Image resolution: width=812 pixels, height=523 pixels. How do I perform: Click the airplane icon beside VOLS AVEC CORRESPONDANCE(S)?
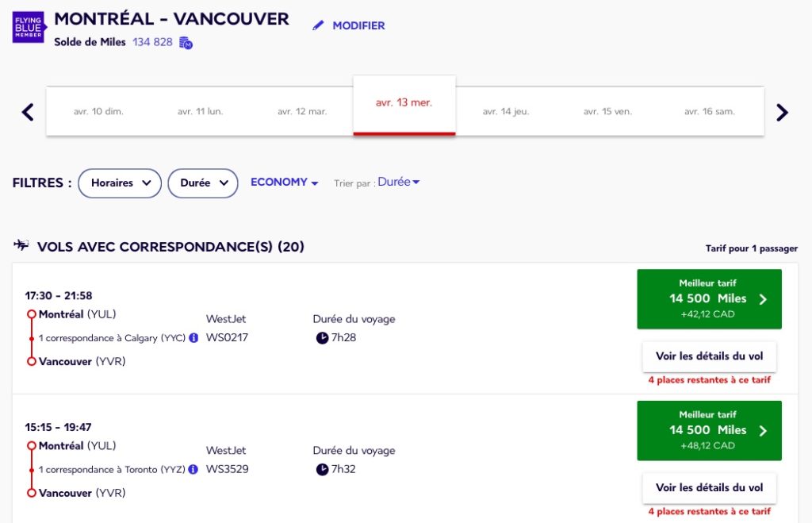21,246
